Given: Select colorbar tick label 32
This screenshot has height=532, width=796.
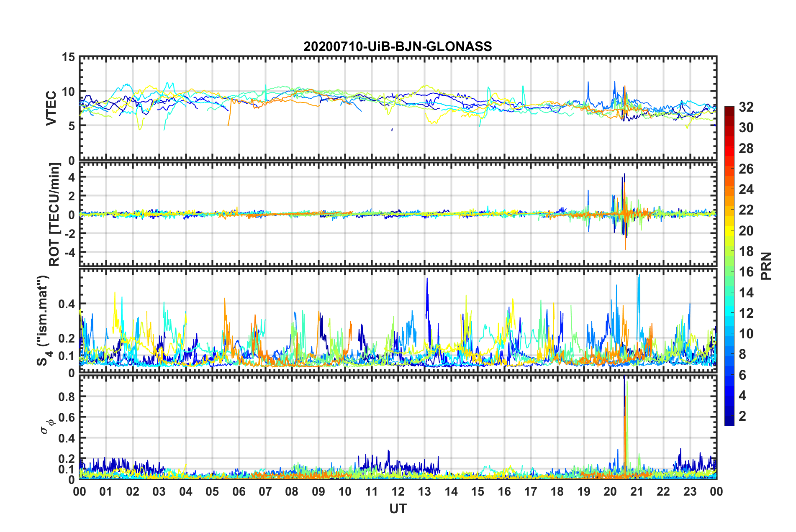Looking at the screenshot, I should point(746,107).
